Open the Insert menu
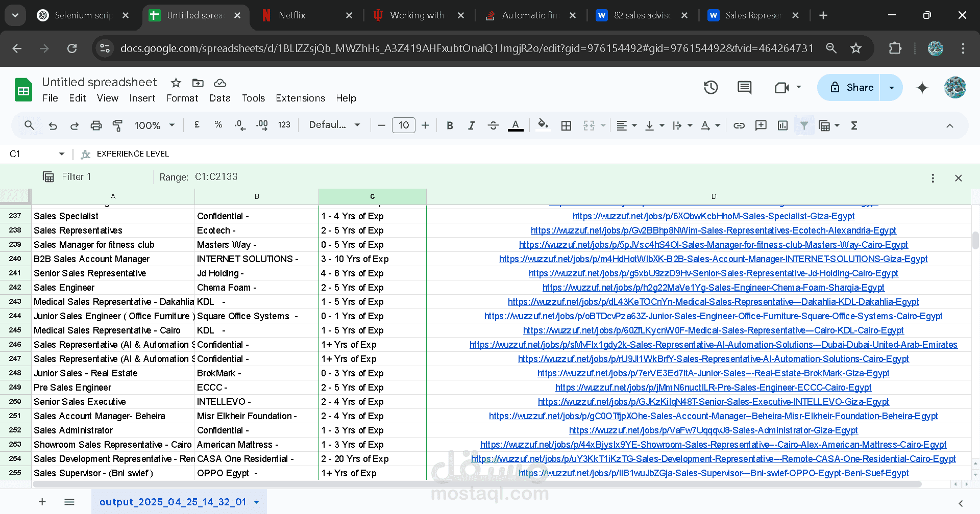The width and height of the screenshot is (980, 514). (142, 98)
